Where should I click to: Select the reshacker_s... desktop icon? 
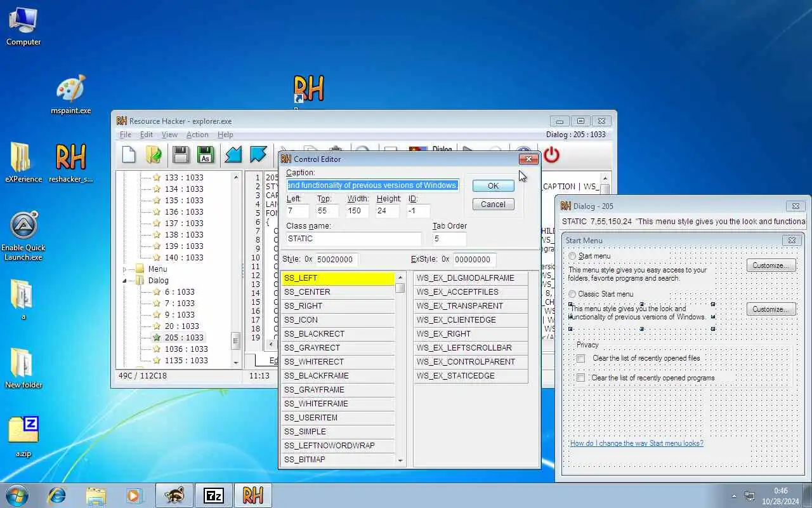(71, 163)
